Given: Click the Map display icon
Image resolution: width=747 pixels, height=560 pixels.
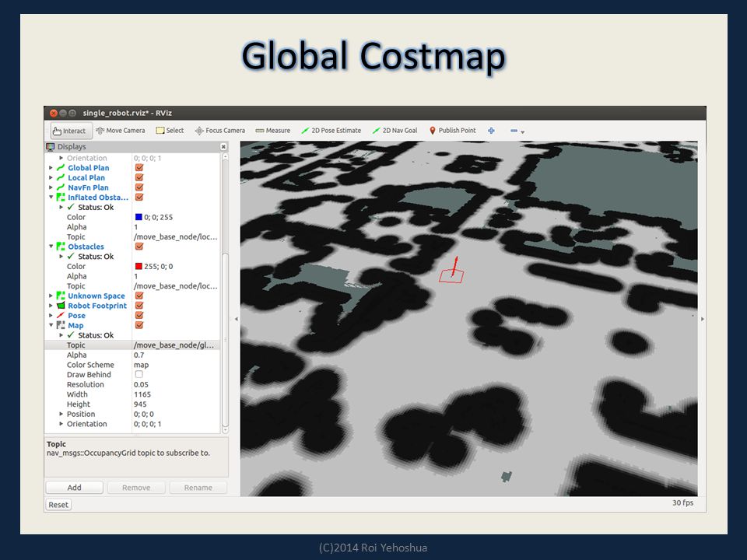Looking at the screenshot, I should tap(61, 325).
